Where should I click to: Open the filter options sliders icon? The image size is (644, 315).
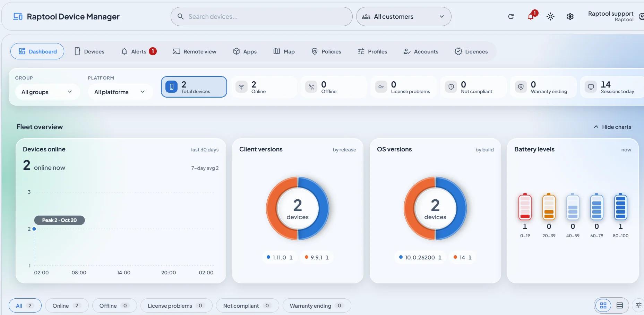click(638, 306)
